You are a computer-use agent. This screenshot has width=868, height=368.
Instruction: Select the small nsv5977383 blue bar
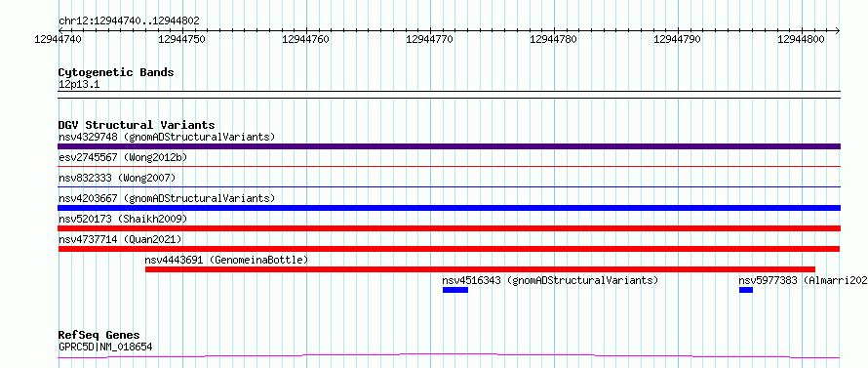point(746,290)
